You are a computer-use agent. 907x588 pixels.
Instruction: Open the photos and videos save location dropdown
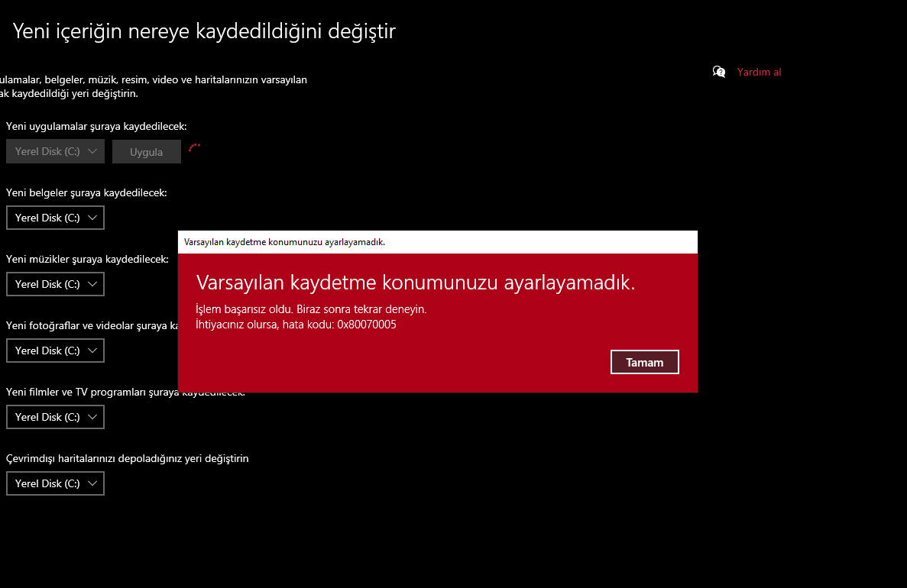click(56, 351)
